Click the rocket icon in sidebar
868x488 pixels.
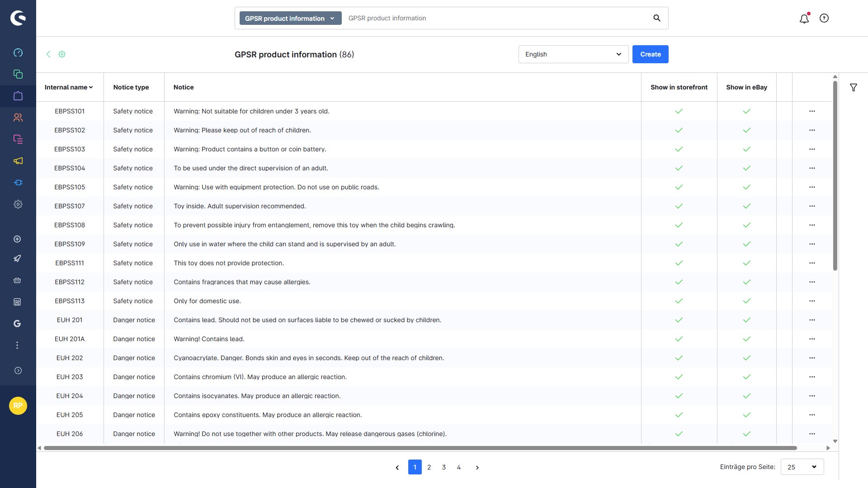tap(17, 258)
